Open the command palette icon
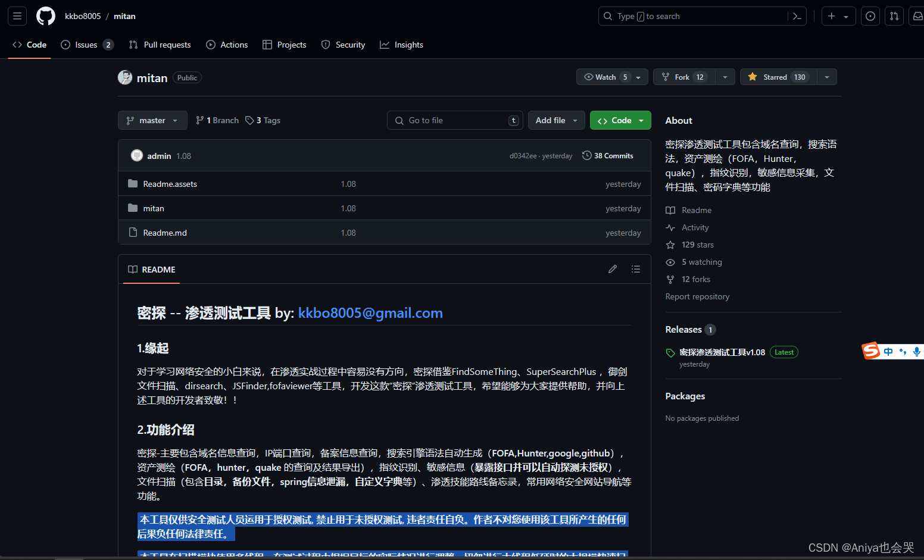Screen dimensions: 924x560 (797, 16)
